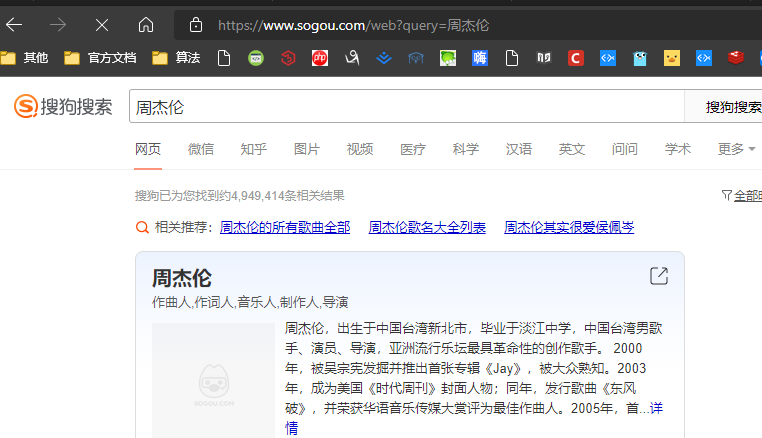Open the red php bookmark

click(320, 58)
